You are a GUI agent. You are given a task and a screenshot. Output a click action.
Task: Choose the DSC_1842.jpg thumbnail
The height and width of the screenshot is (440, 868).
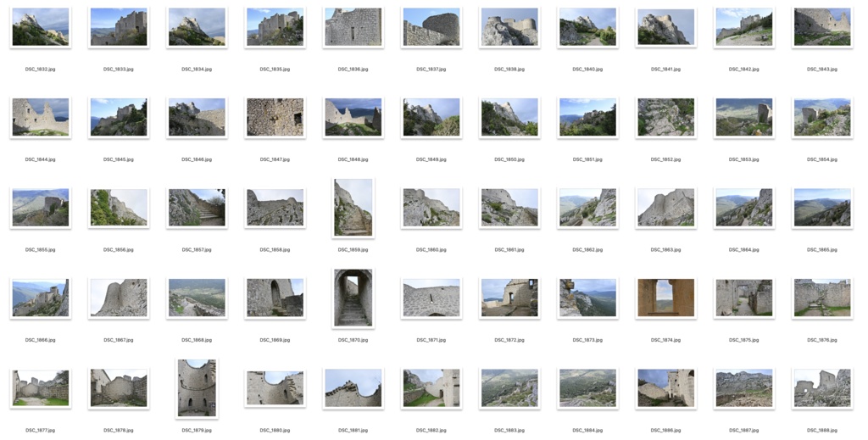point(744,27)
